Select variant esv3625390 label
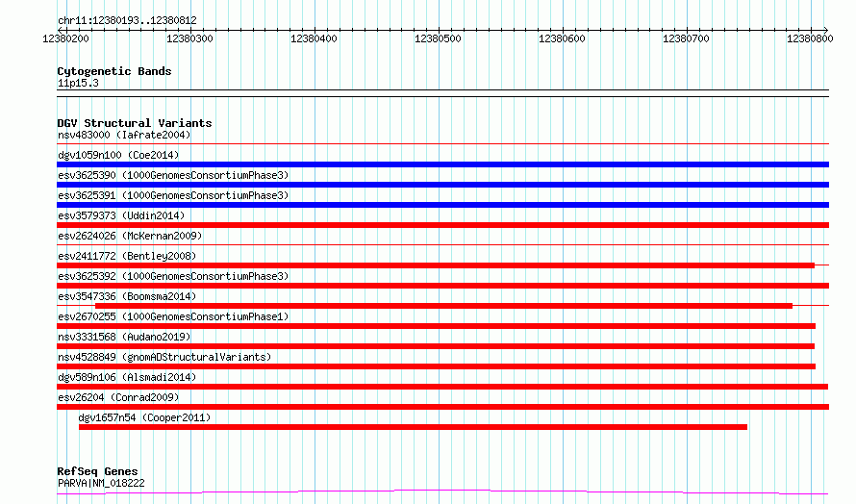 coord(173,175)
